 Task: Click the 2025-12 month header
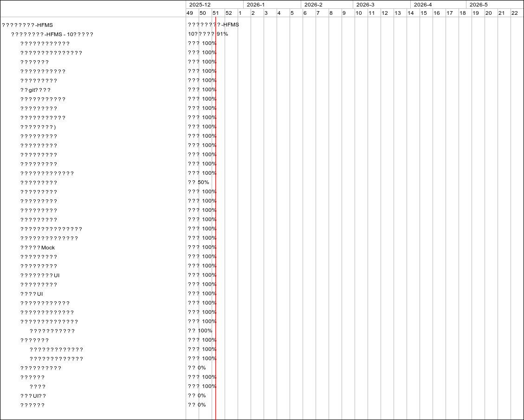pos(200,5)
